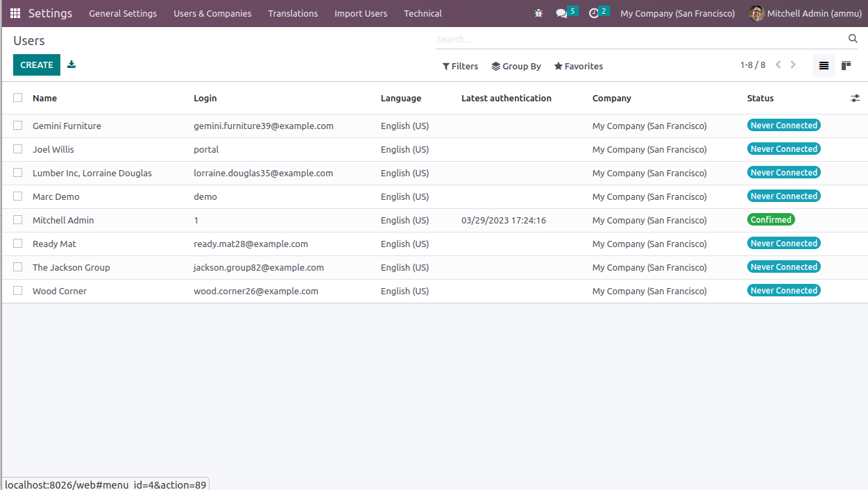Open optional columns adjust icon

point(855,99)
